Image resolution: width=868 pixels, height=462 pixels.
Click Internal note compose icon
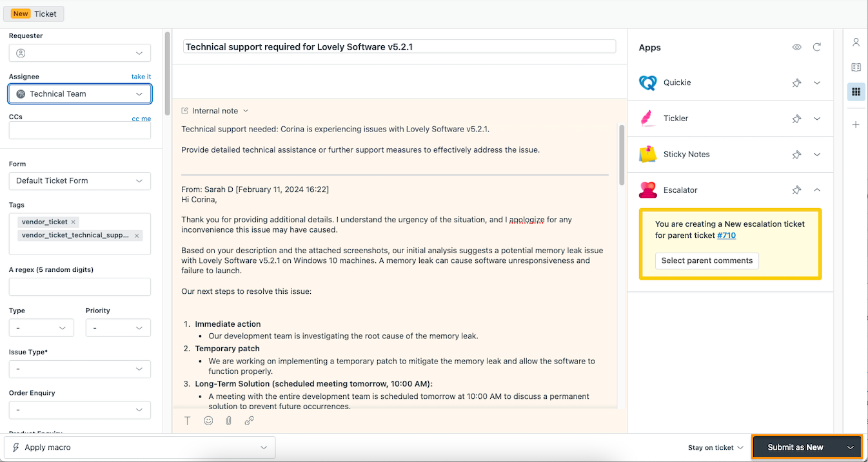pos(185,111)
